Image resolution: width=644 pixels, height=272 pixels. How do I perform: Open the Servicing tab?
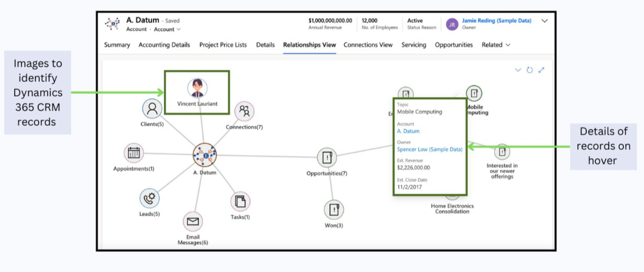click(414, 45)
